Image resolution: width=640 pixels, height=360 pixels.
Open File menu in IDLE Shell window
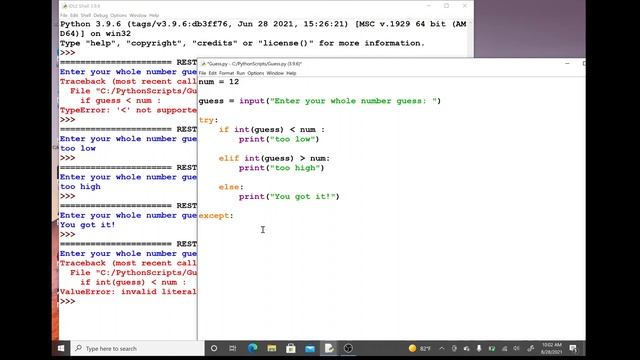click(64, 16)
